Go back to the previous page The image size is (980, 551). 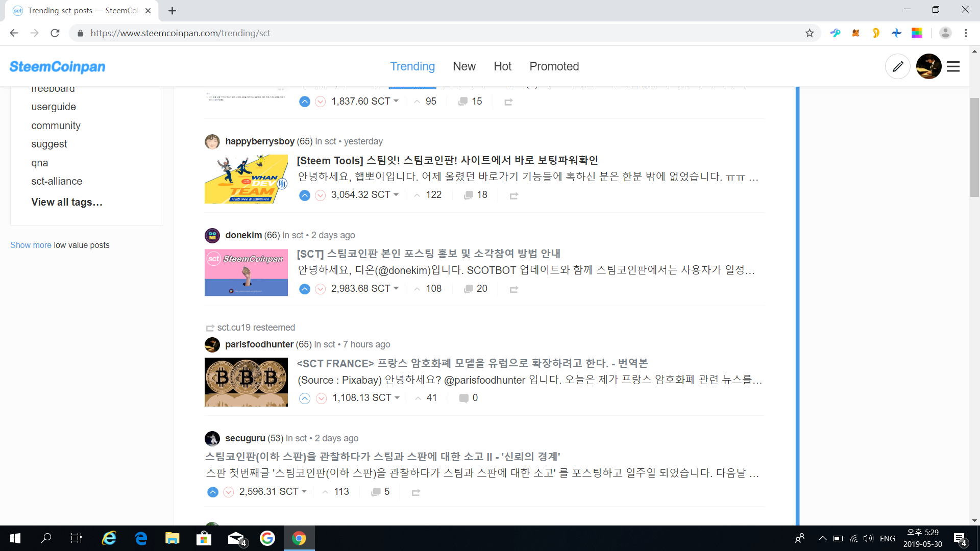[x=14, y=33]
